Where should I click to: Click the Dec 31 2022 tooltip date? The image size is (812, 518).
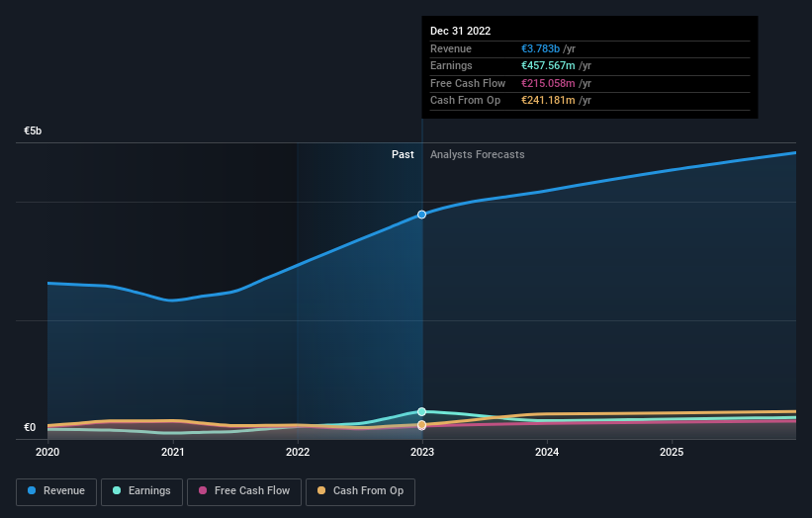[460, 31]
